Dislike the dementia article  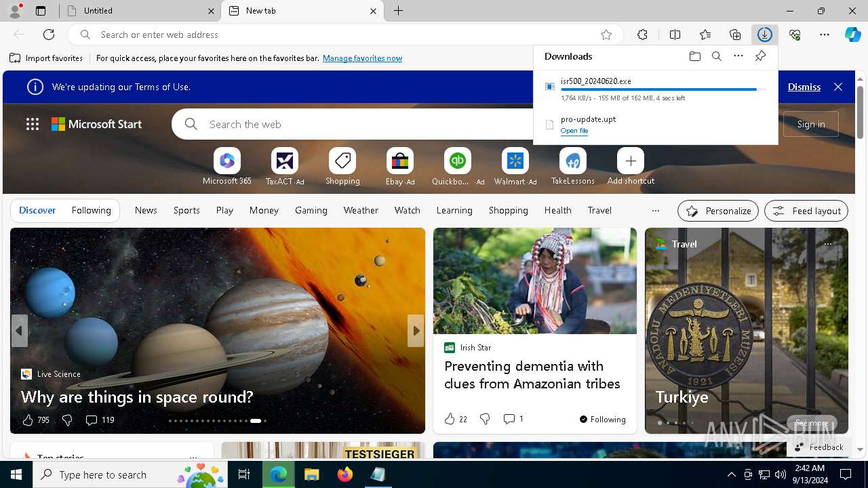click(x=485, y=420)
